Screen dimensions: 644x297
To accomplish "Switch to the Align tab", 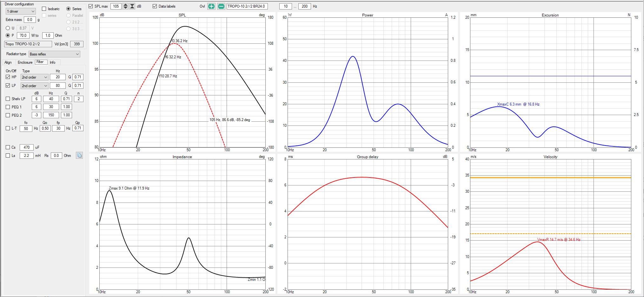I will pyautogui.click(x=8, y=62).
